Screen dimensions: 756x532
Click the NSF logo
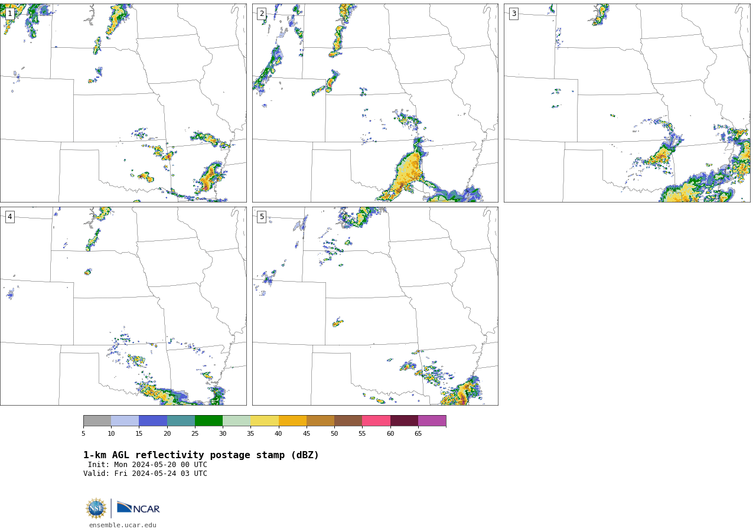96,508
